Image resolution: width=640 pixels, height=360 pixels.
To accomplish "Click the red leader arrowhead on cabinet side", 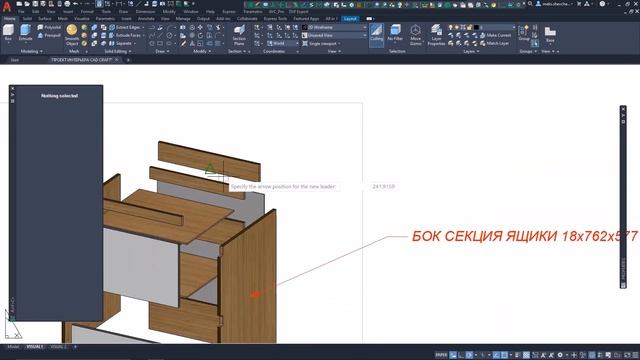I will 255,294.
